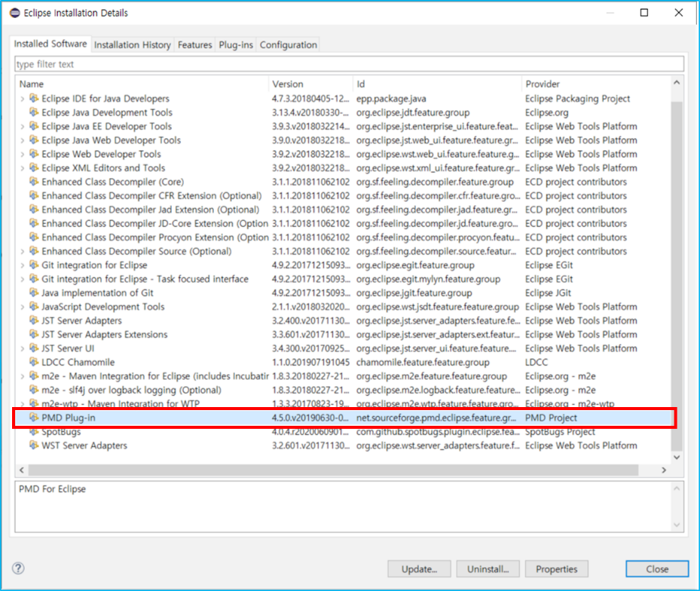Viewport: 700px width, 591px height.
Task: Switch to the Installation History tab
Action: (132, 45)
